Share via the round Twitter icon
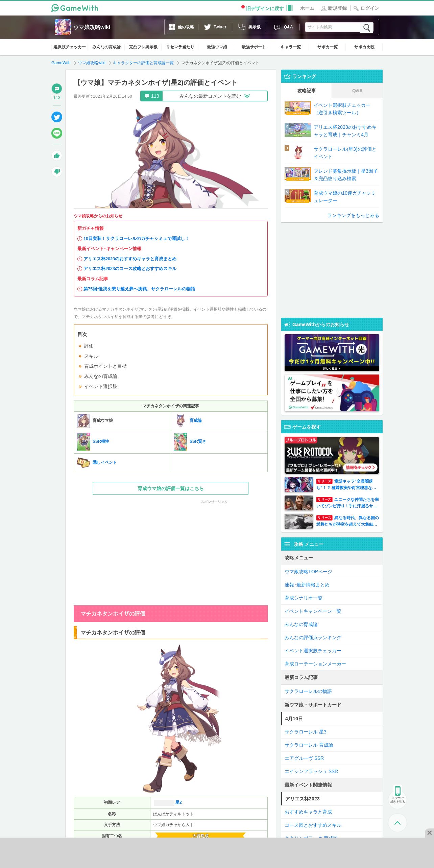The height and width of the screenshot is (868, 434). pos(57,117)
